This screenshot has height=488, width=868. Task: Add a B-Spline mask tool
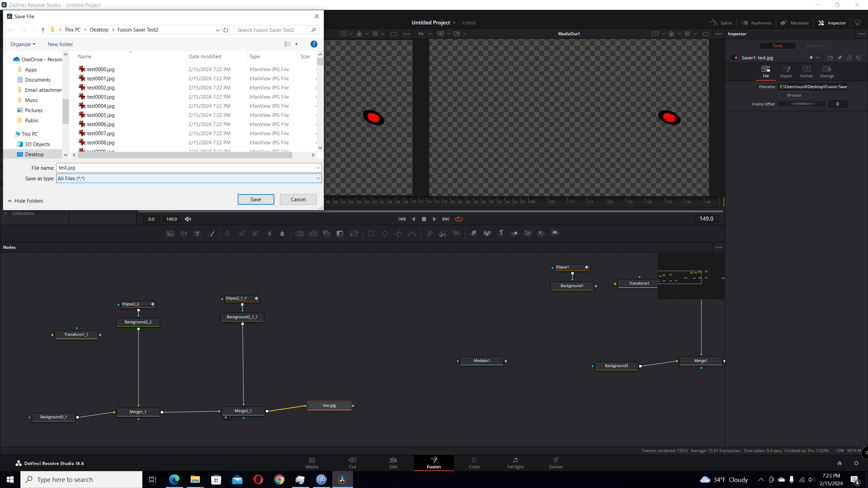point(412,233)
